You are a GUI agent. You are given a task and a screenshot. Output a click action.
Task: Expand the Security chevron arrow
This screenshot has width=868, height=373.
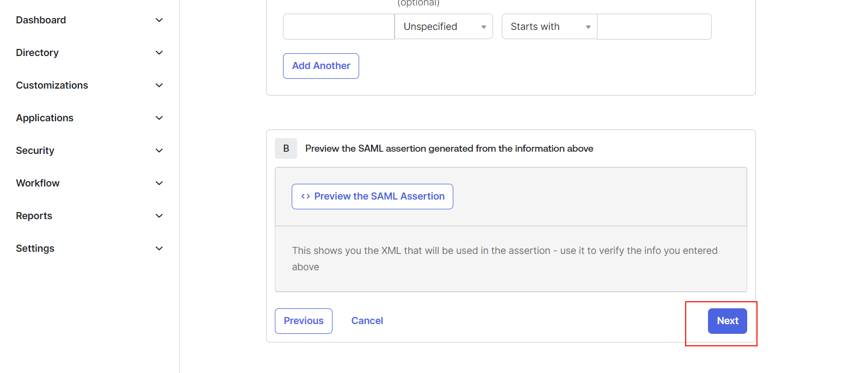point(159,151)
